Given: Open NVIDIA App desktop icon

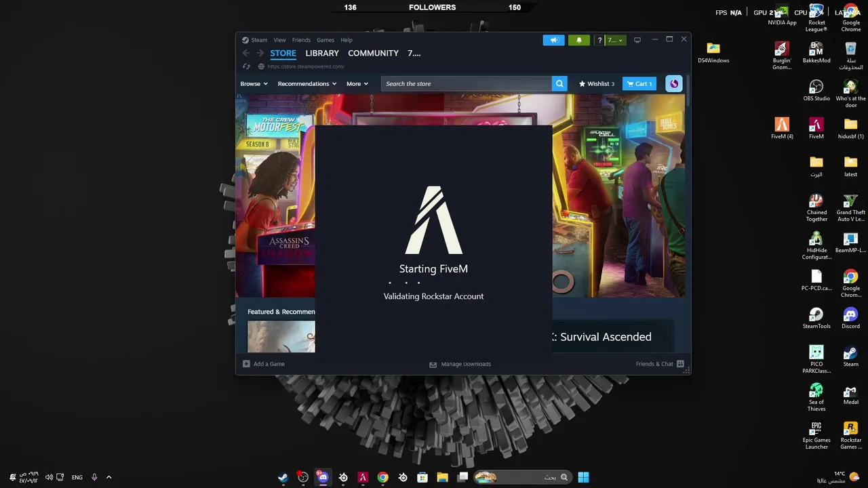Looking at the screenshot, I should click(x=782, y=15).
